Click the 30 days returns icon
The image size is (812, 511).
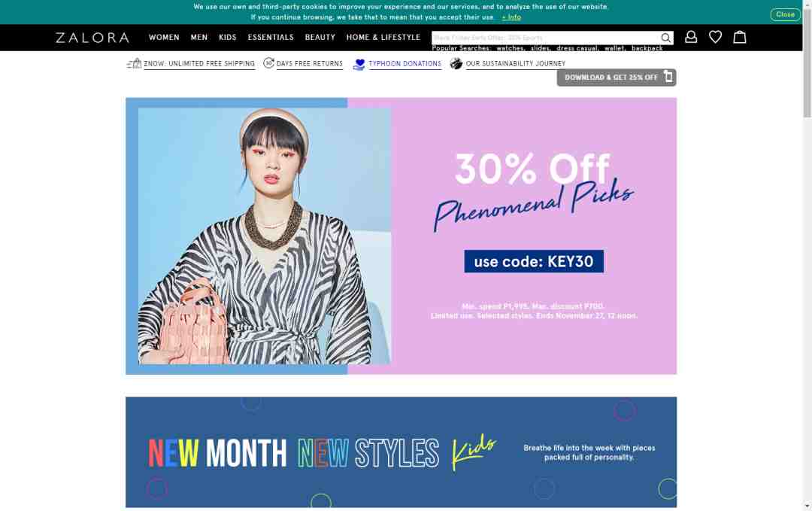268,62
